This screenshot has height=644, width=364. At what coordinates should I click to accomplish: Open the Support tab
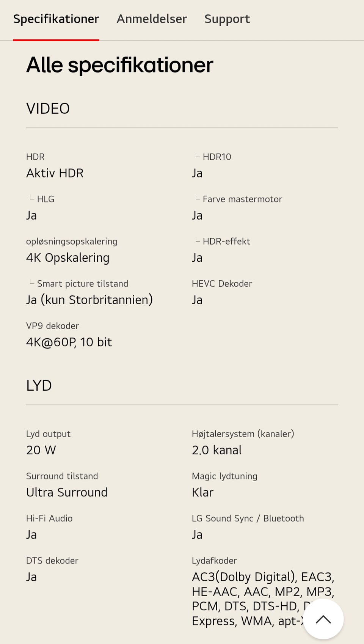tap(227, 19)
